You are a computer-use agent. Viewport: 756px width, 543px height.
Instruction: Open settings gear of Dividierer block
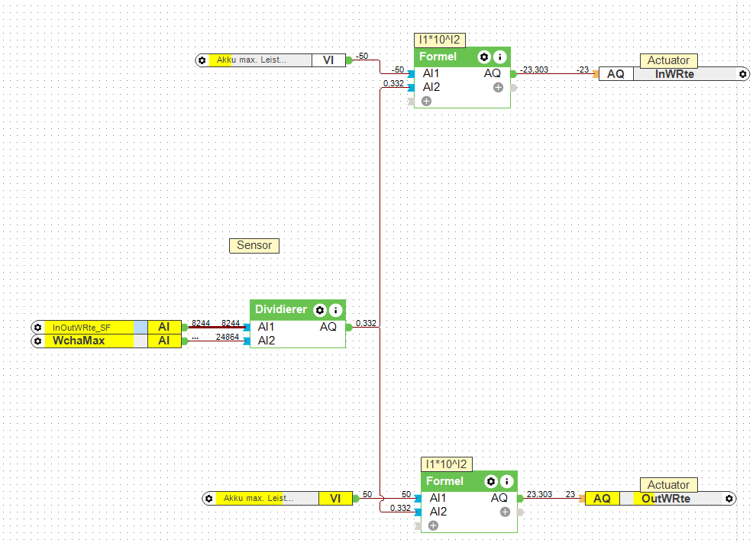(320, 310)
